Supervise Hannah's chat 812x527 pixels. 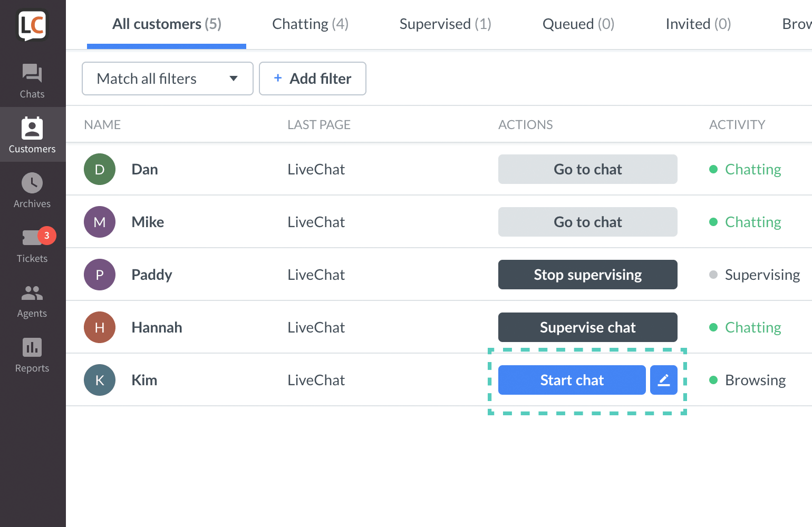pos(587,327)
